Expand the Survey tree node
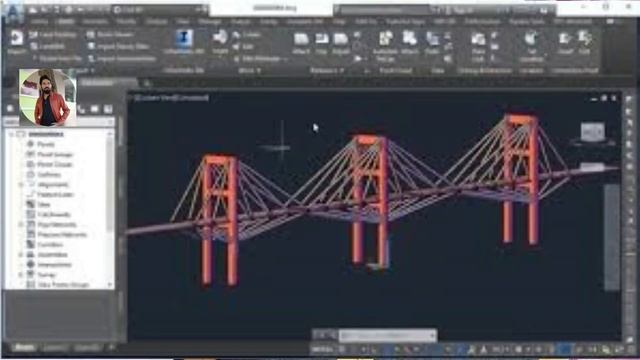The width and height of the screenshot is (640, 360). 21,274
